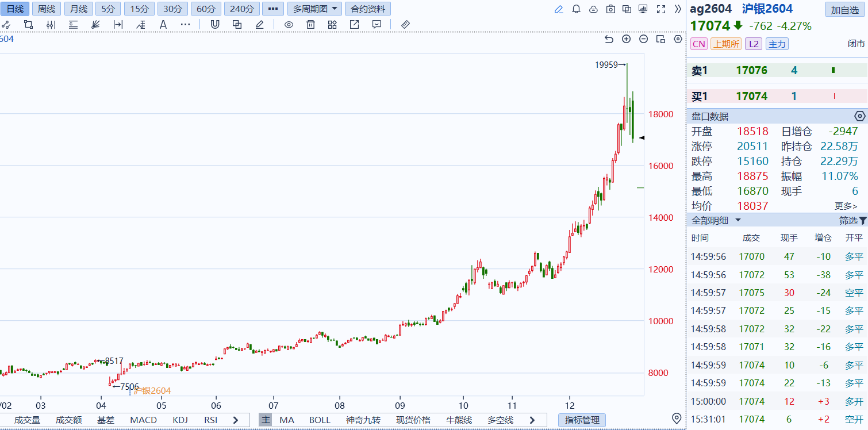Pick the ruler measurement tool
Image resolution: width=868 pixels, height=430 pixels.
[x=405, y=24]
